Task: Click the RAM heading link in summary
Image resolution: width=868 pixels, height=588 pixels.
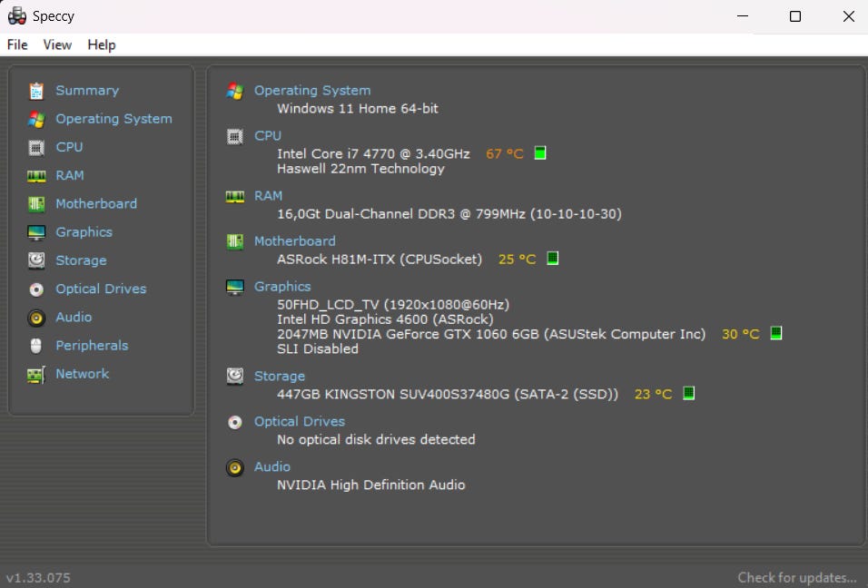Action: click(269, 196)
